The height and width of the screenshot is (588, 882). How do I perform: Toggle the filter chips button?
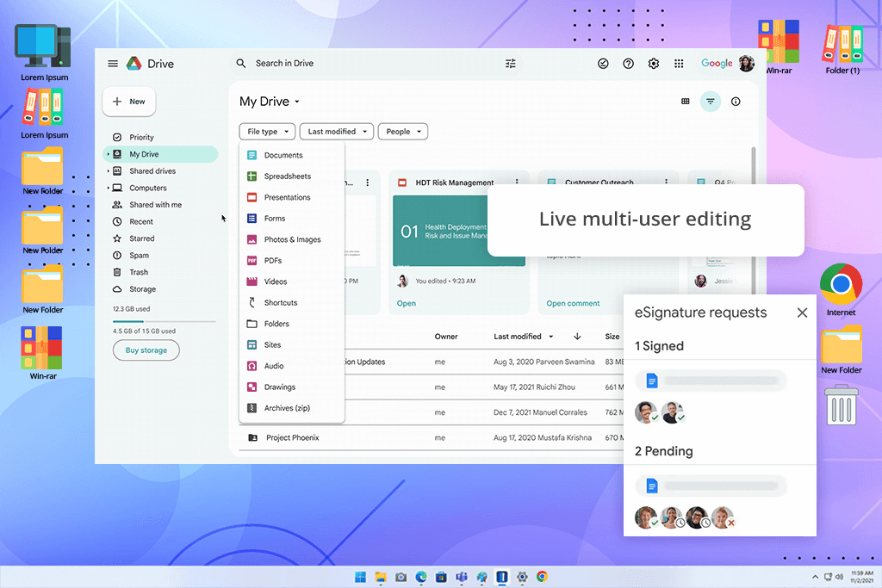click(711, 102)
